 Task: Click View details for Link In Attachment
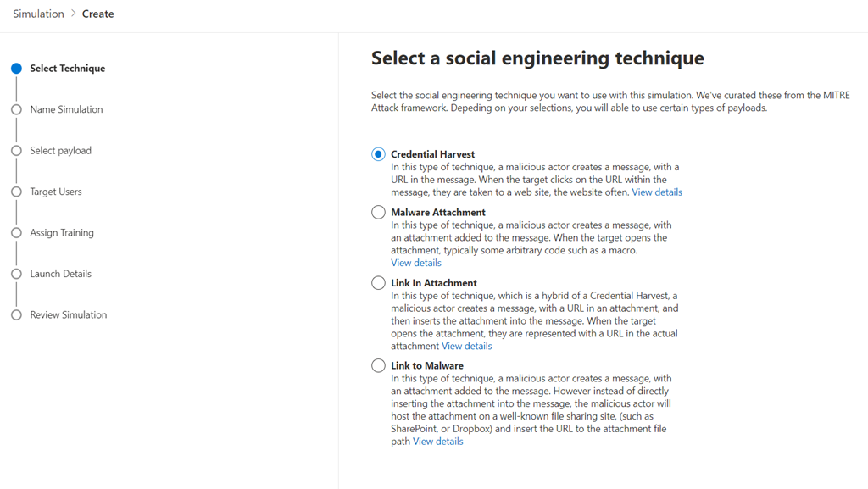coord(466,346)
